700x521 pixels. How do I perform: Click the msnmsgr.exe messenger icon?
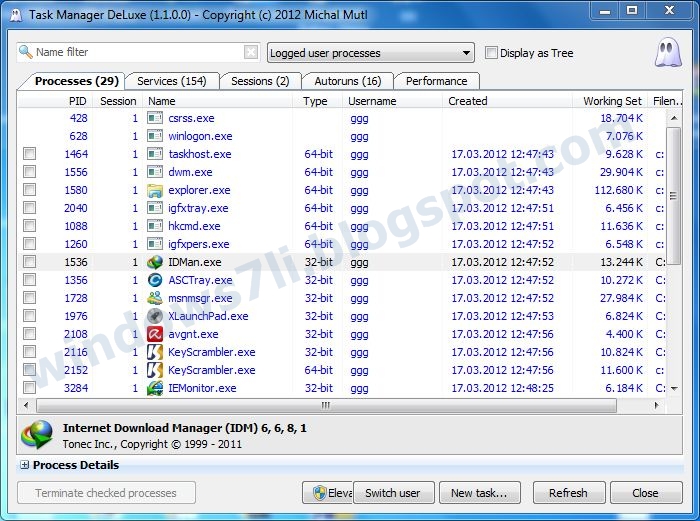(x=155, y=298)
